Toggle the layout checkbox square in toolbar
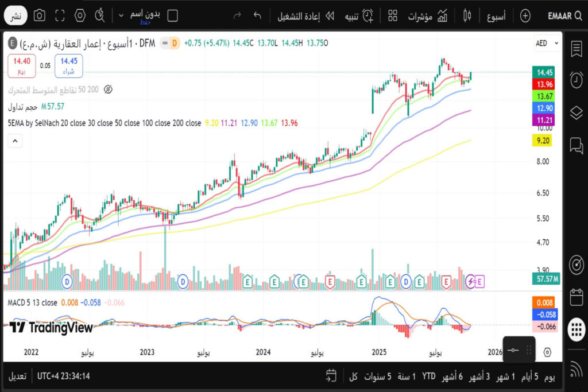This screenshot has width=588, height=392. 172,15
